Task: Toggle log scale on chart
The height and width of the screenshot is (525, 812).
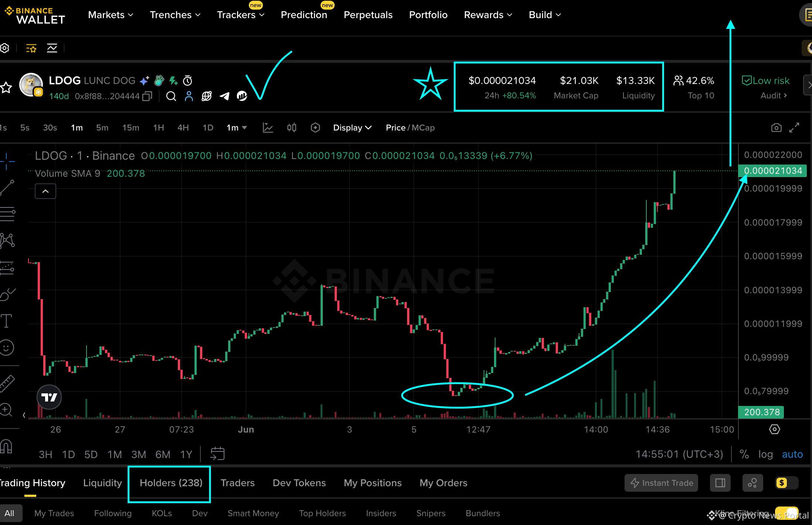Action: [x=766, y=454]
